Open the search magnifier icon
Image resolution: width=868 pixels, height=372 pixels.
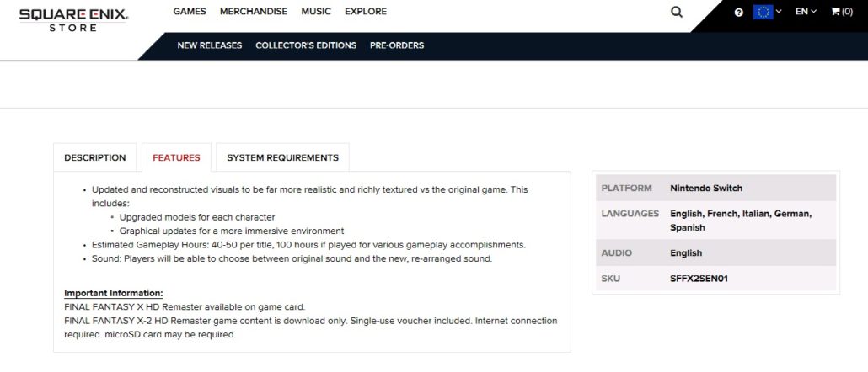click(677, 12)
